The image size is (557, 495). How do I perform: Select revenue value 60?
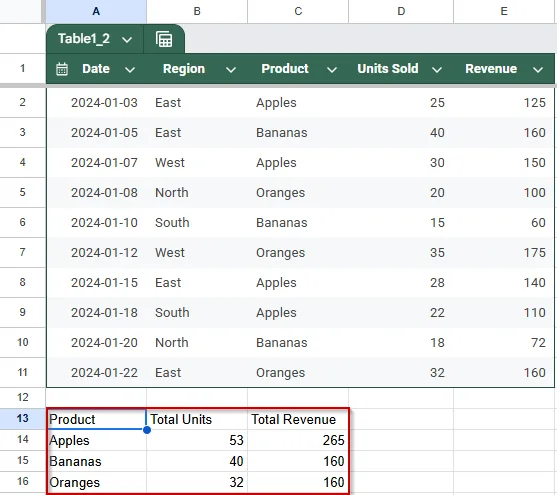coord(504,222)
